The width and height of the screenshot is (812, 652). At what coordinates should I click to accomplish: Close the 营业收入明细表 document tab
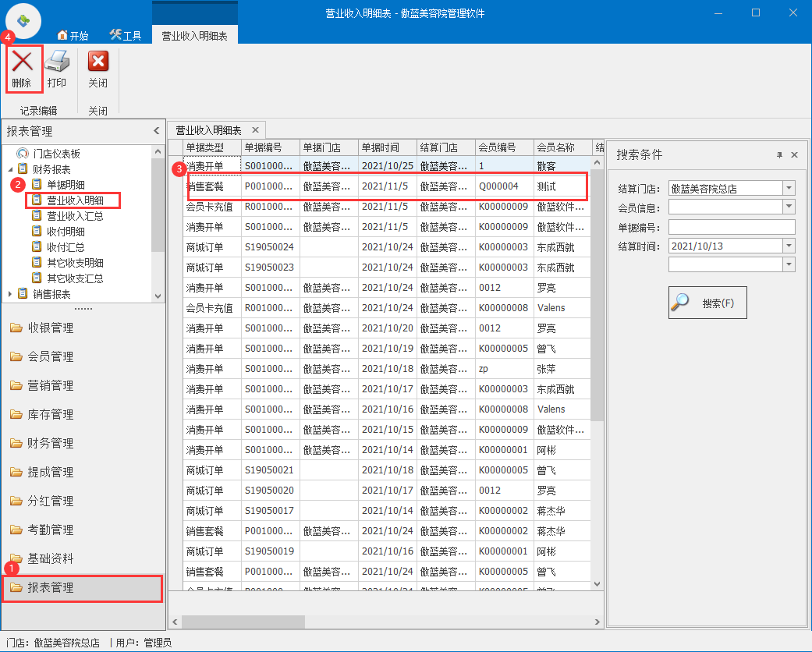[255, 129]
